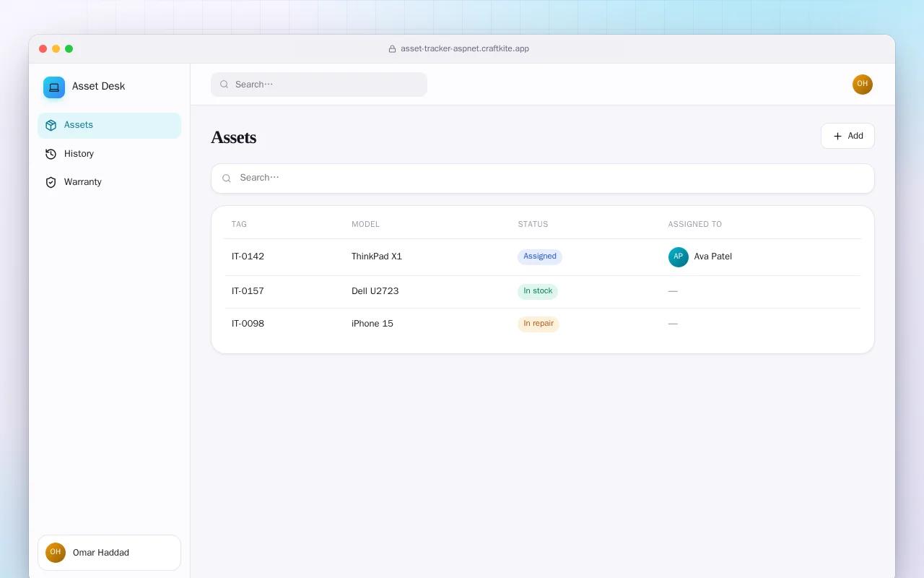Select asset tag IT-0157
924x578 pixels.
tap(248, 291)
